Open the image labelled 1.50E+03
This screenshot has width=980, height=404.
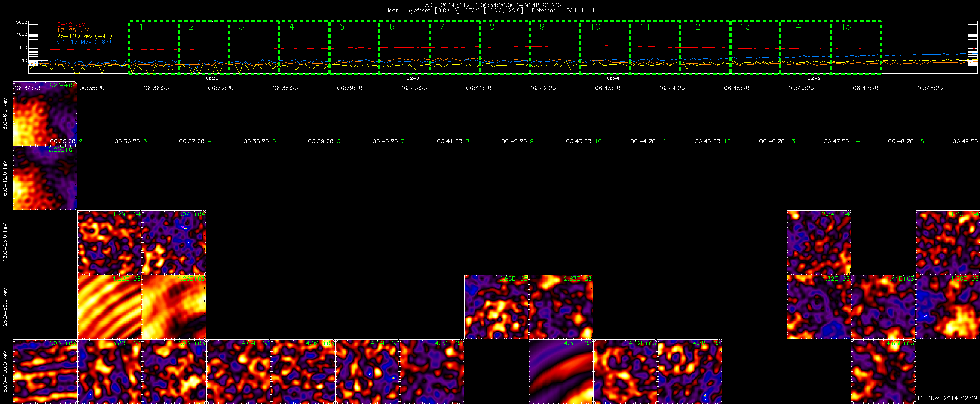tap(948, 307)
